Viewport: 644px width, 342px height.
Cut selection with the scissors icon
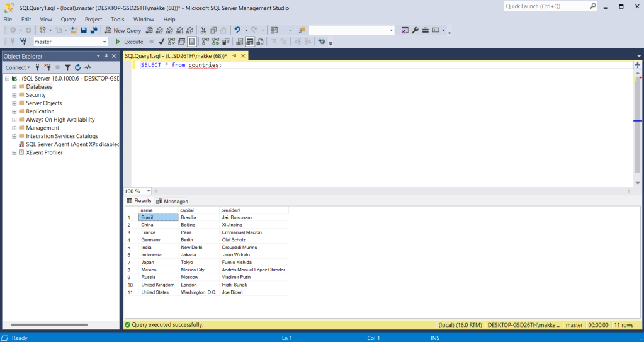coord(203,30)
